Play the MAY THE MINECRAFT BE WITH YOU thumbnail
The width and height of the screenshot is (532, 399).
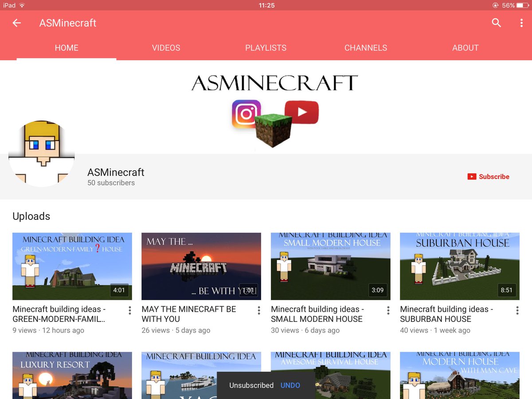[x=201, y=266]
